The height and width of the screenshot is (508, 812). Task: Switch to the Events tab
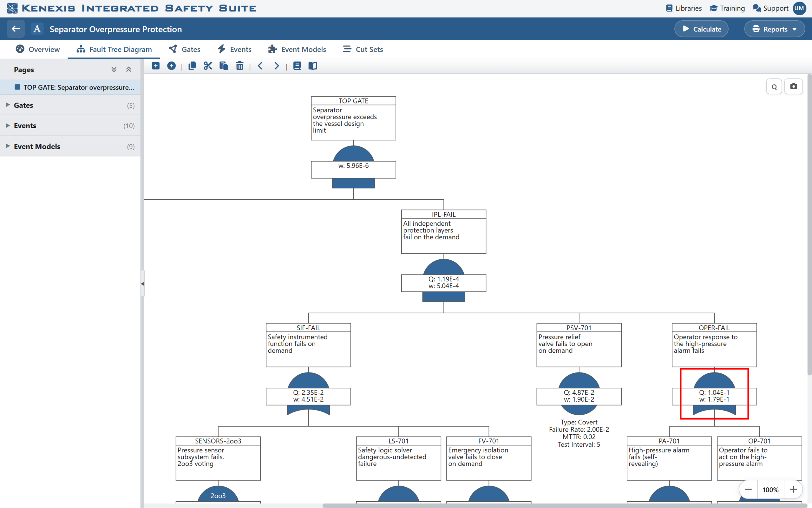point(234,50)
